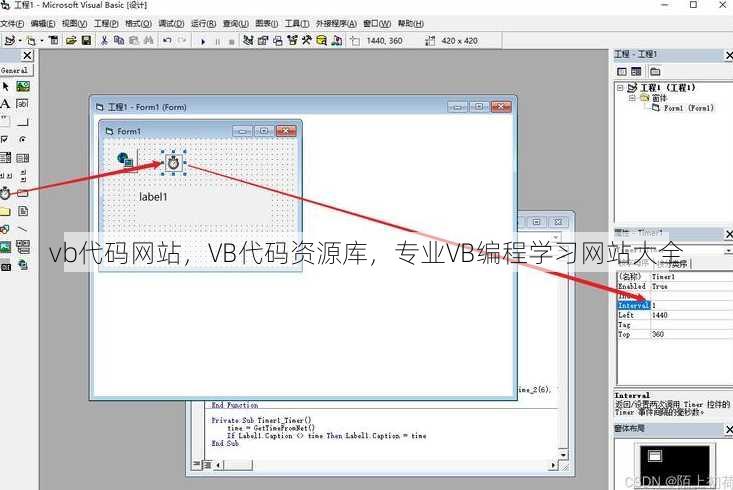Click the General tab of the toolbox
Screen dimensions: 733x490
click(x=15, y=71)
